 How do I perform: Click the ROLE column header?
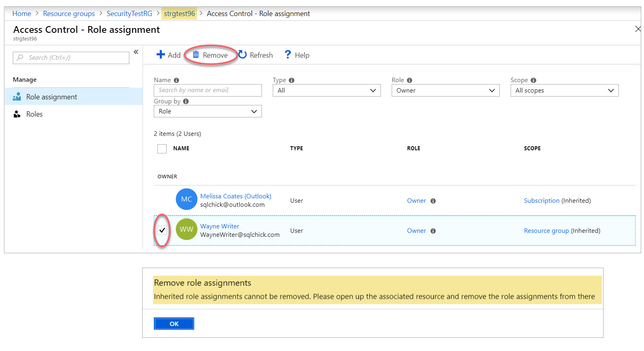coord(414,148)
